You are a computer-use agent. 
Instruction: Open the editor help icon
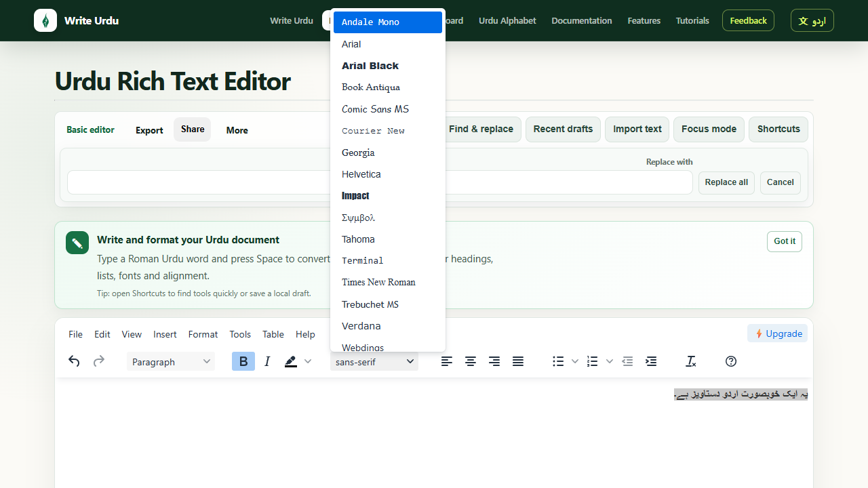(x=731, y=361)
